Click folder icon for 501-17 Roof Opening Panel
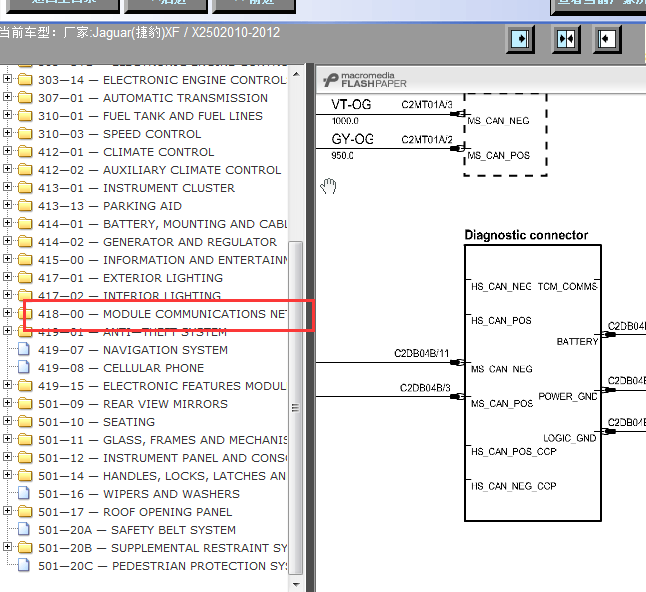646x592 pixels. (25, 512)
